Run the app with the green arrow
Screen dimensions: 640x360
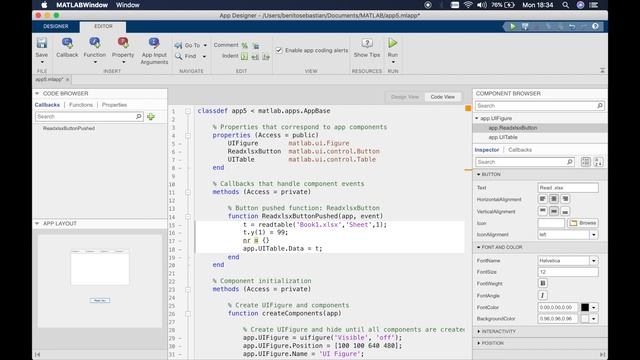(393, 43)
